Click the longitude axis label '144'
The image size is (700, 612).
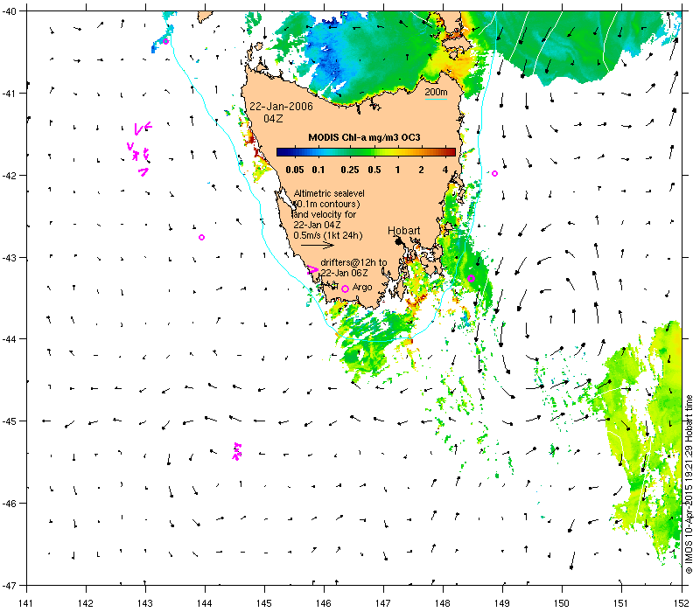(205, 603)
